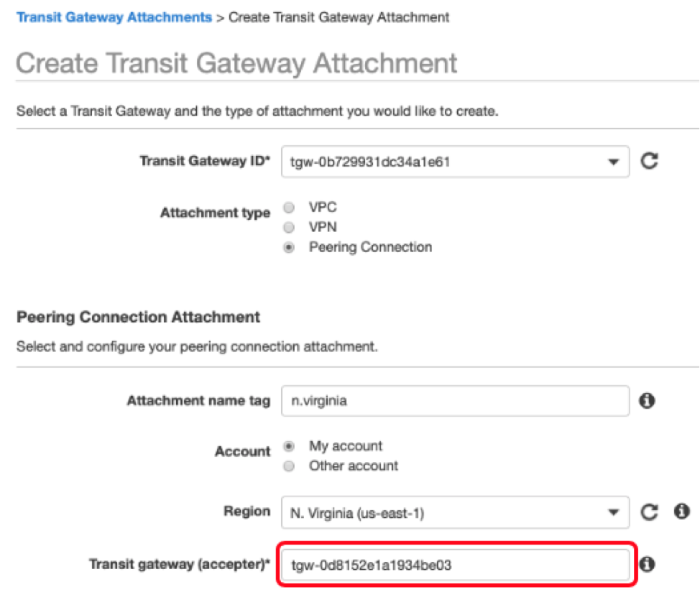Click the Transit gateway accepter field
This screenshot has width=700, height=592.
[x=456, y=565]
